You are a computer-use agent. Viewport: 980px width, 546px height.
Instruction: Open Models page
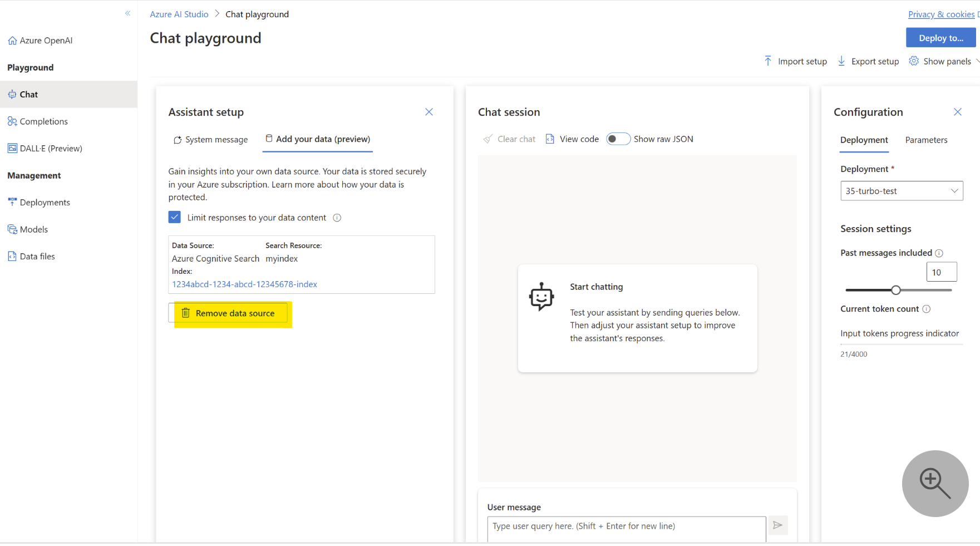pos(28,229)
